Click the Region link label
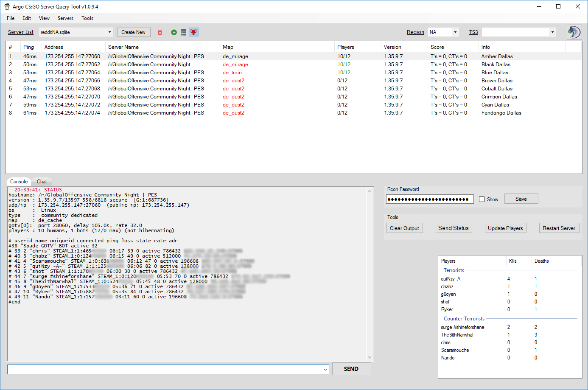 tap(415, 32)
